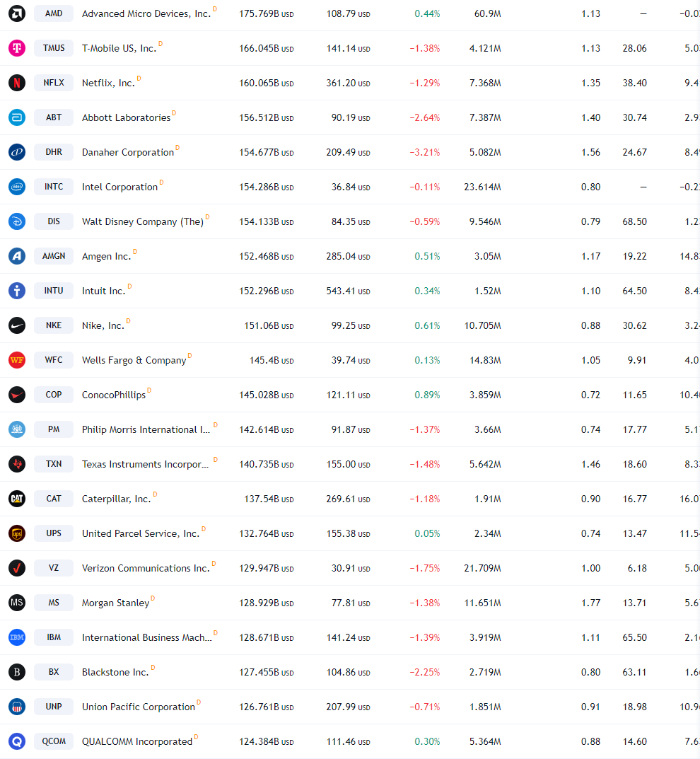
Task: Open United Parcel Service, Inc. link
Action: [141, 533]
